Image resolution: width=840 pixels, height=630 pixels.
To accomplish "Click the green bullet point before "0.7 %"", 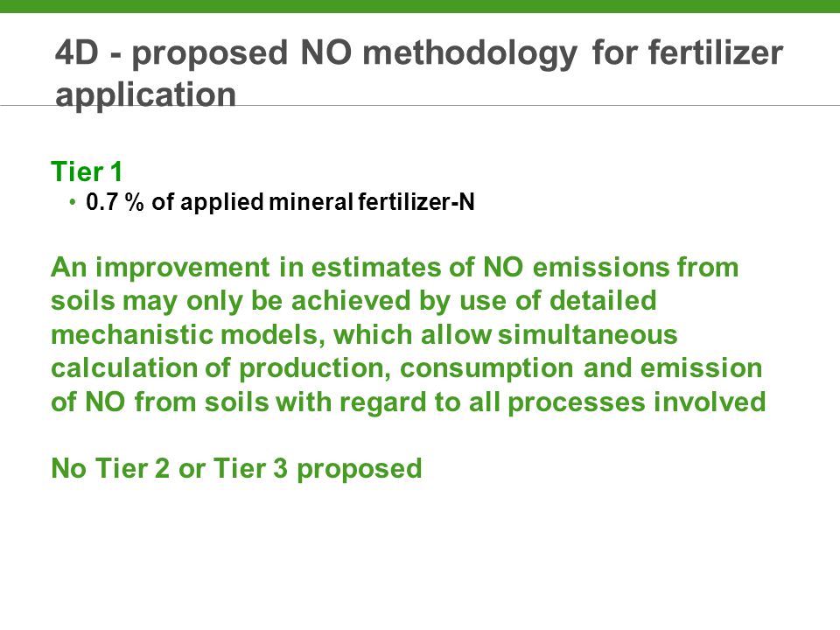I will (73, 202).
